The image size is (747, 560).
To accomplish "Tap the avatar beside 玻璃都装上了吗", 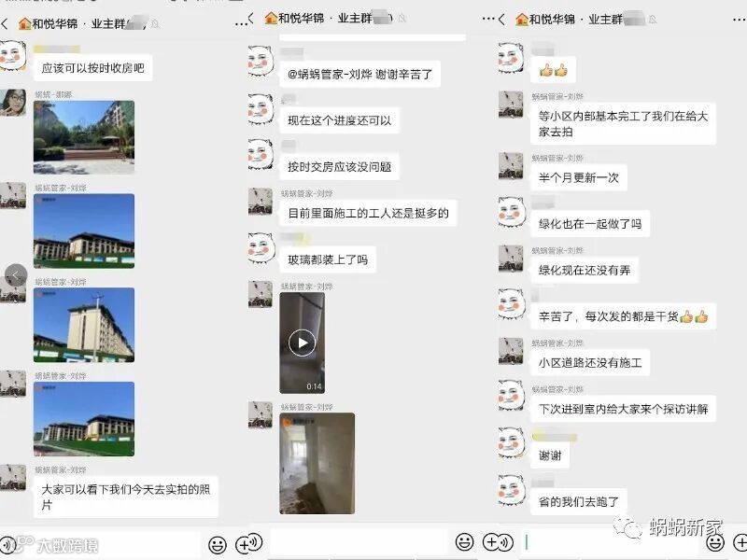I will point(261,247).
